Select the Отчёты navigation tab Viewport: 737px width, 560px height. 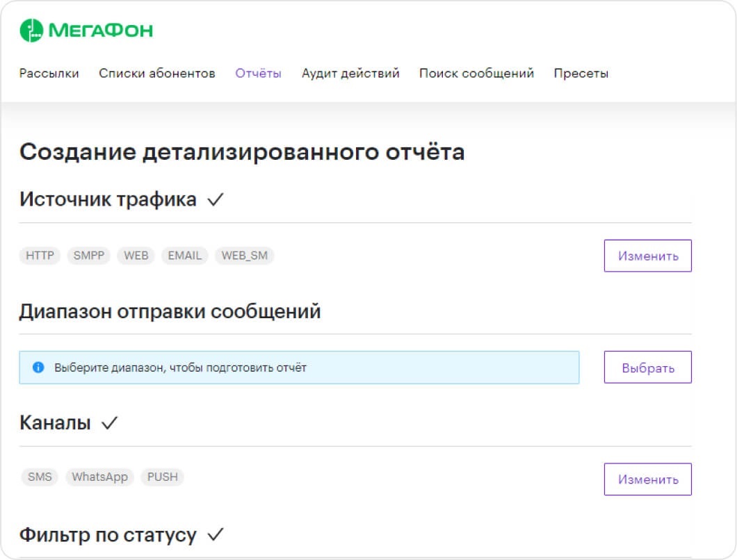258,74
